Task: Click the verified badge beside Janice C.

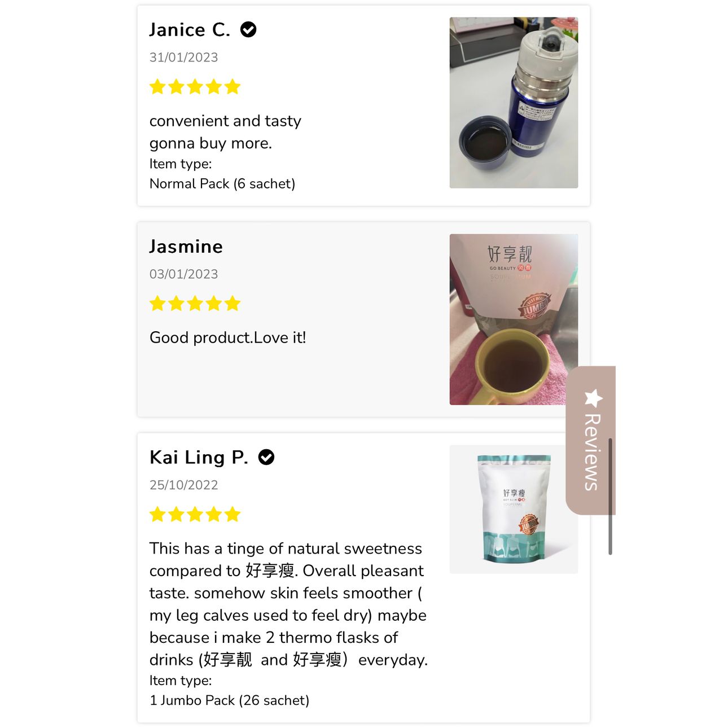Action: pos(248,29)
